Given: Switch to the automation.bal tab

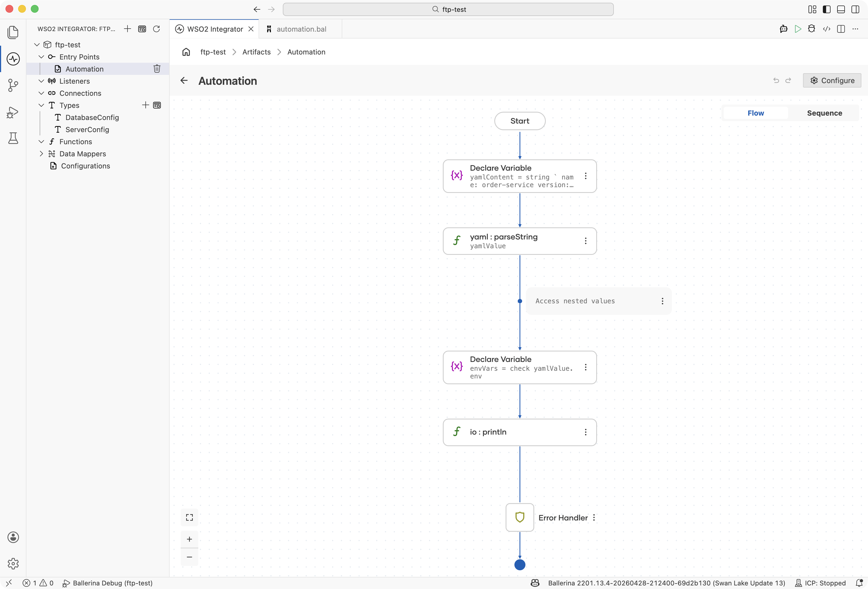Looking at the screenshot, I should click(301, 29).
